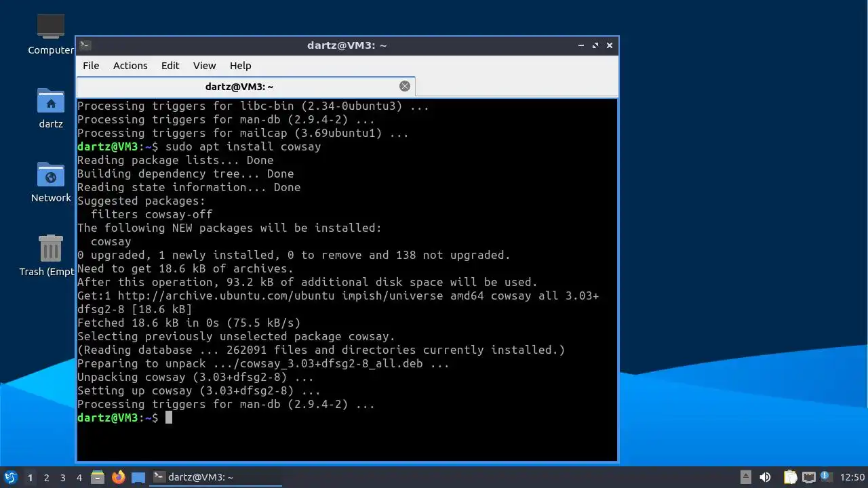
Task: Switch to workspace 3
Action: click(63, 478)
